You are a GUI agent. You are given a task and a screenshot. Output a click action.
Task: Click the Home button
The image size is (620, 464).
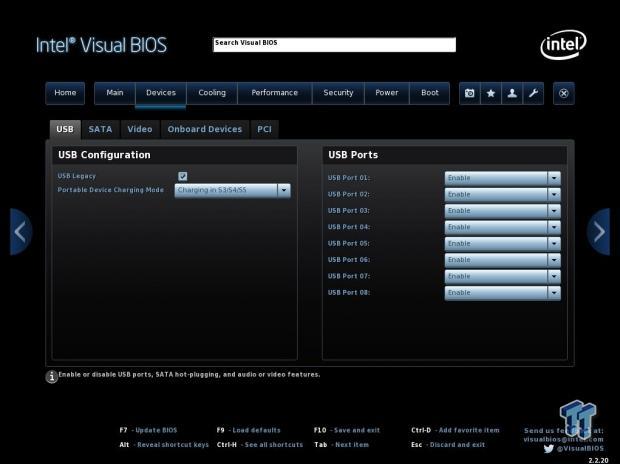(x=65, y=93)
